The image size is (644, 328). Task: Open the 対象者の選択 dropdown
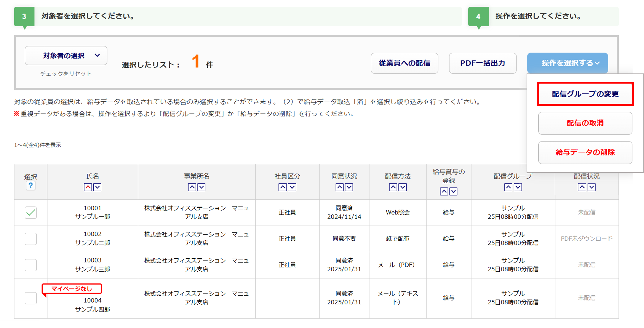[x=66, y=56]
